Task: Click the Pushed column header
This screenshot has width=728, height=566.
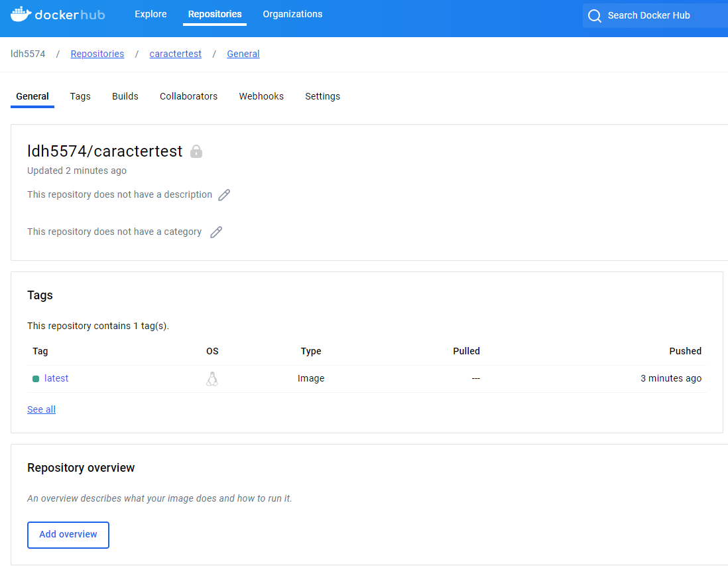Action: pyautogui.click(x=686, y=351)
